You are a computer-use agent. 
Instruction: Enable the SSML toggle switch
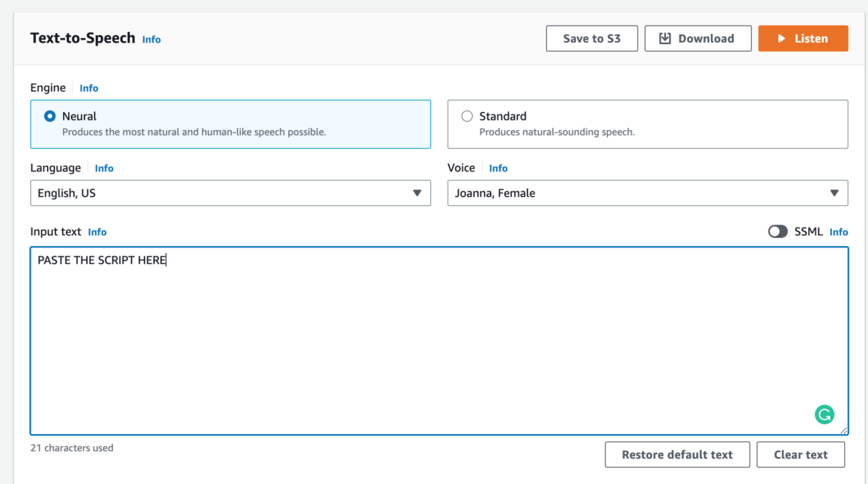click(x=777, y=232)
